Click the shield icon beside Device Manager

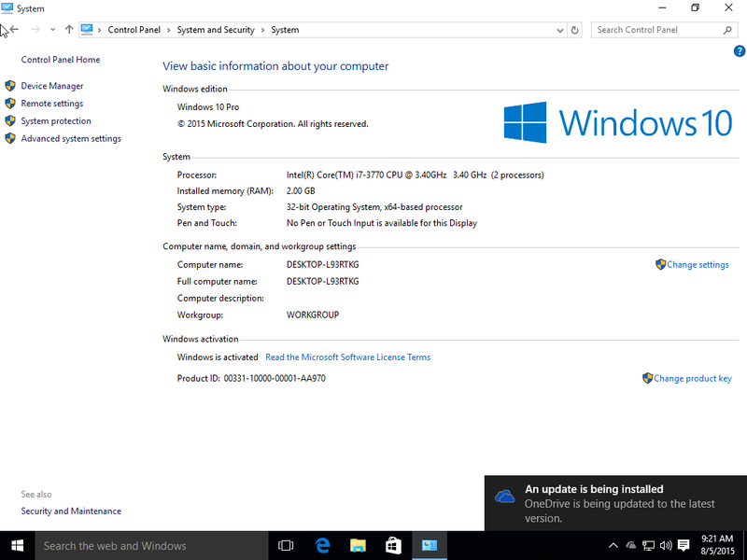pos(10,86)
